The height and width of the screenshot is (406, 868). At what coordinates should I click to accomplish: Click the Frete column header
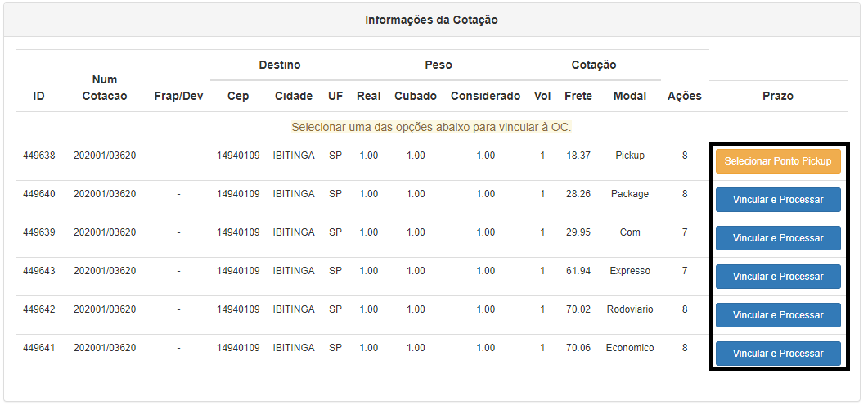(x=578, y=96)
